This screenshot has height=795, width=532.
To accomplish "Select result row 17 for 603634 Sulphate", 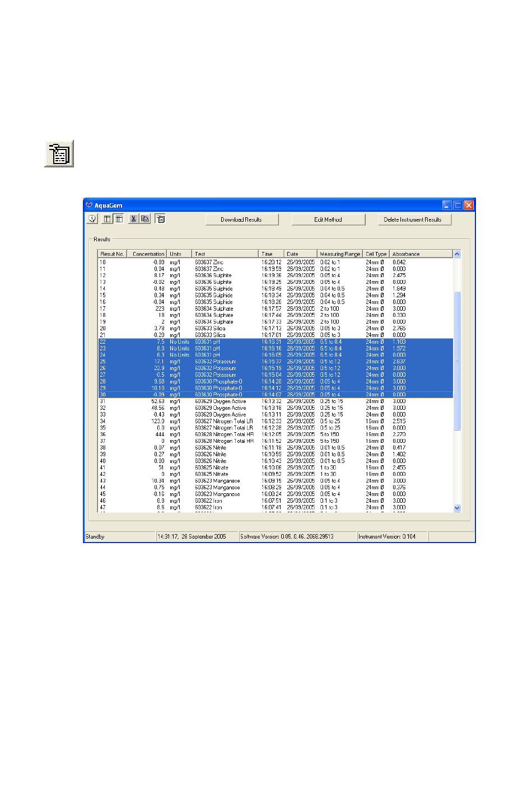I will (275, 308).
